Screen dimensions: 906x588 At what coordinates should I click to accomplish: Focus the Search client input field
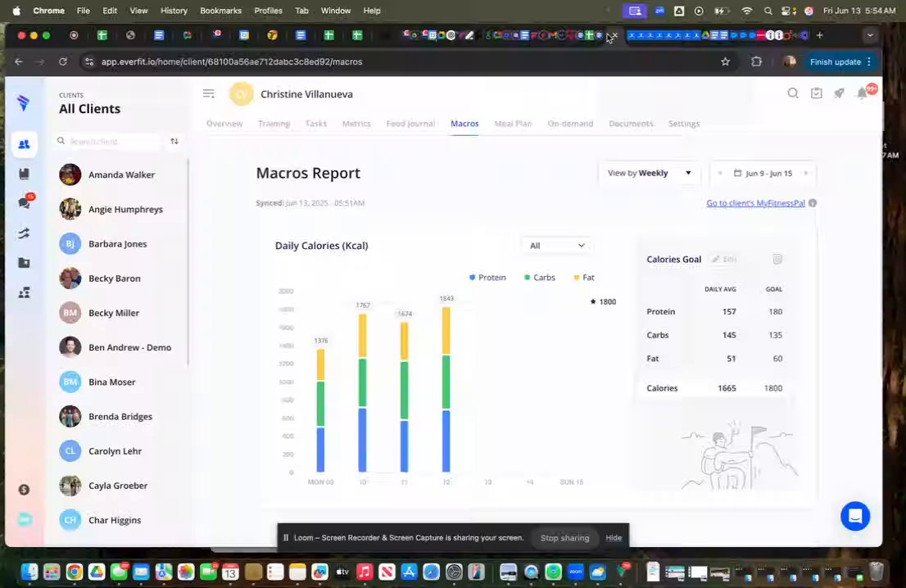tap(109, 142)
